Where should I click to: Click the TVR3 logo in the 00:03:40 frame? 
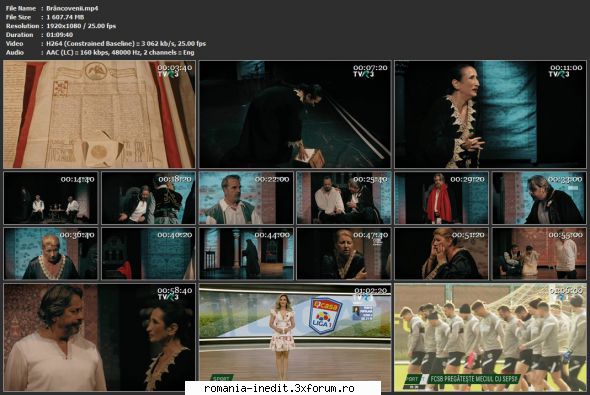(x=168, y=74)
